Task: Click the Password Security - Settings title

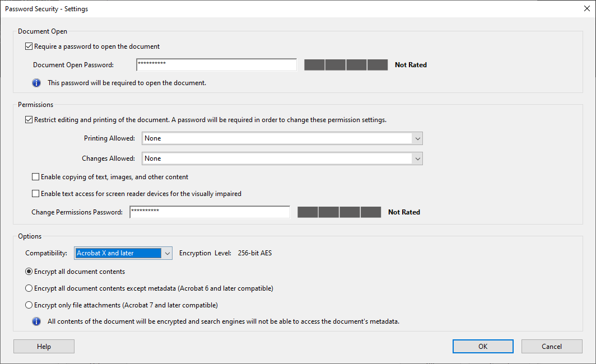Action: 46,9
